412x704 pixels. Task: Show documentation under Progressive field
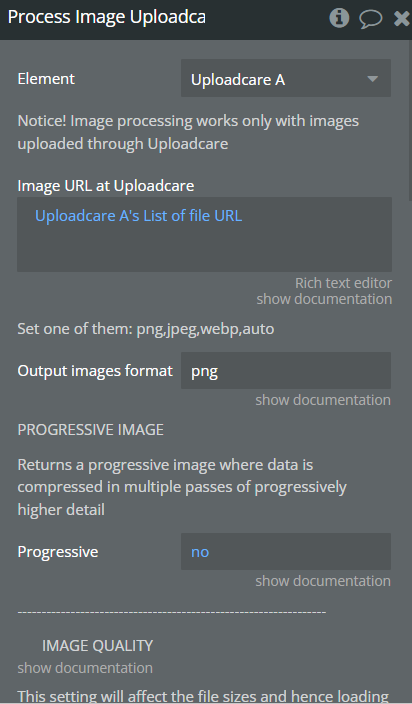(323, 581)
